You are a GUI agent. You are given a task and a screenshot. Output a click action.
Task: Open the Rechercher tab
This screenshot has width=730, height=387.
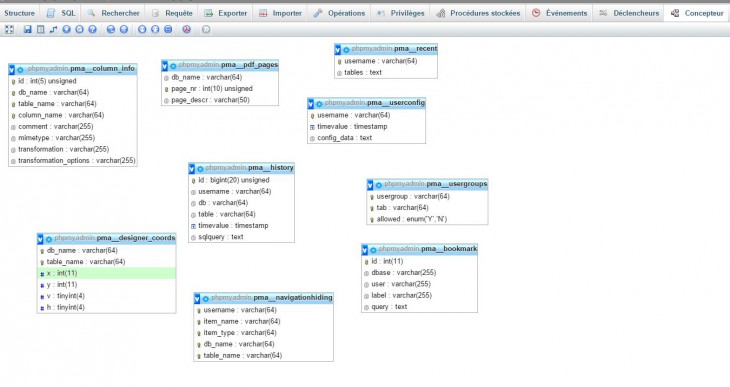pos(113,13)
